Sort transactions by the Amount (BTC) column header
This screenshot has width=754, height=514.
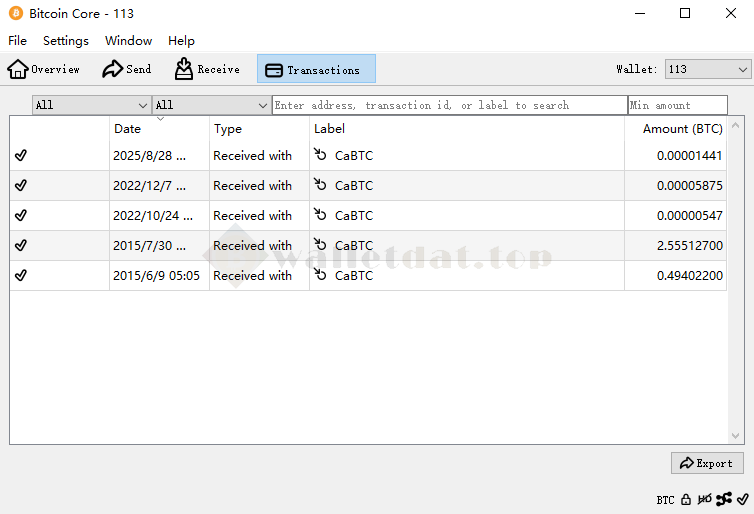coord(682,129)
